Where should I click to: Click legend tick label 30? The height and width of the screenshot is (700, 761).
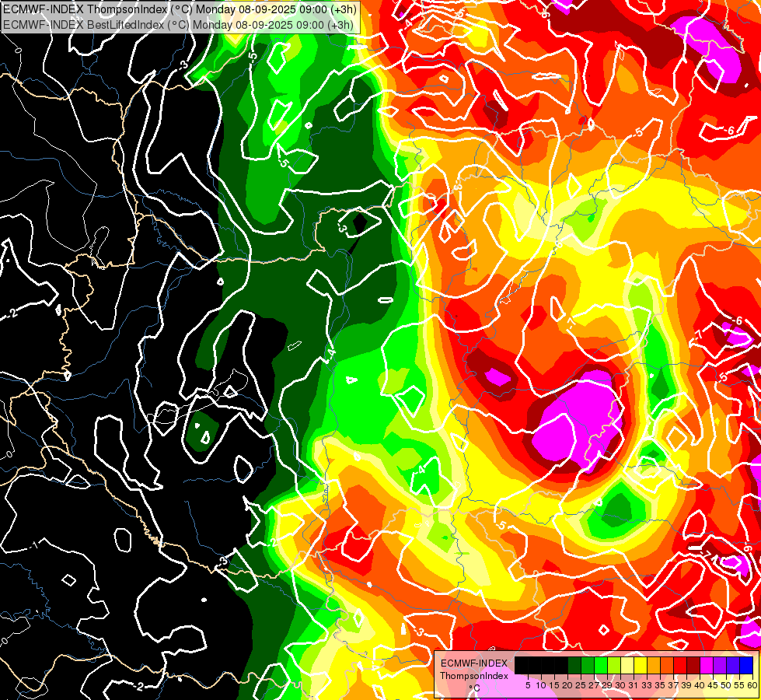(621, 685)
